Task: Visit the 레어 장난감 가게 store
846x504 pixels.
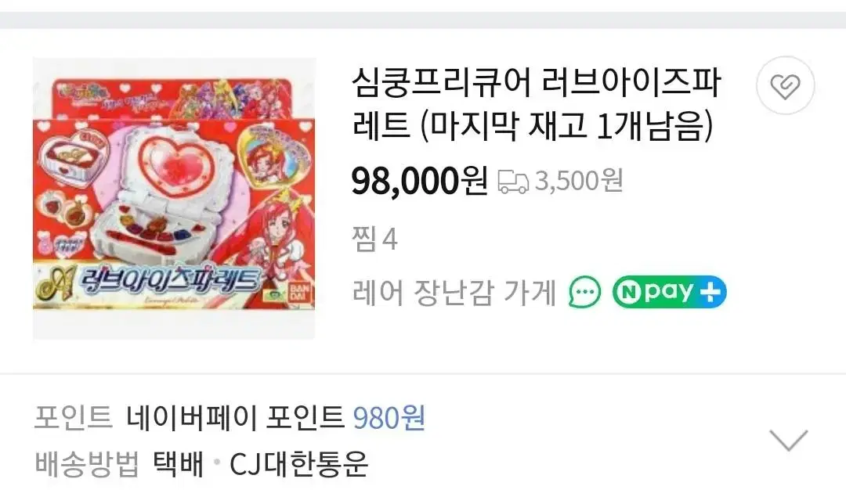Action: pyautogui.click(x=454, y=293)
